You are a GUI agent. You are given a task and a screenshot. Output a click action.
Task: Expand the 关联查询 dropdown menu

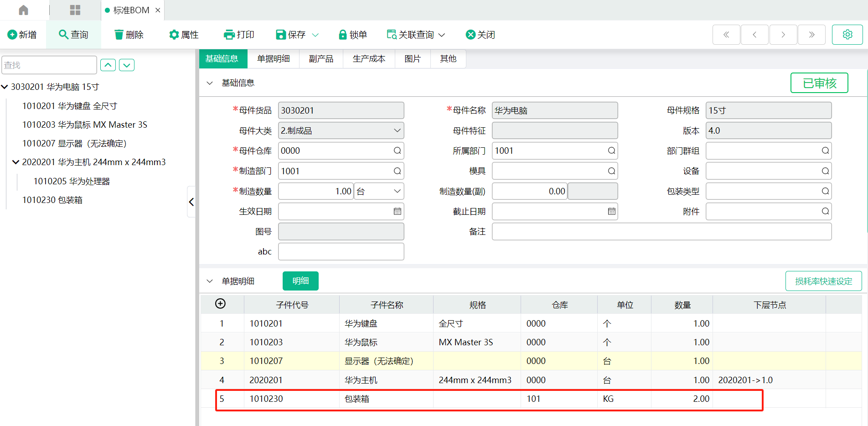tap(441, 35)
